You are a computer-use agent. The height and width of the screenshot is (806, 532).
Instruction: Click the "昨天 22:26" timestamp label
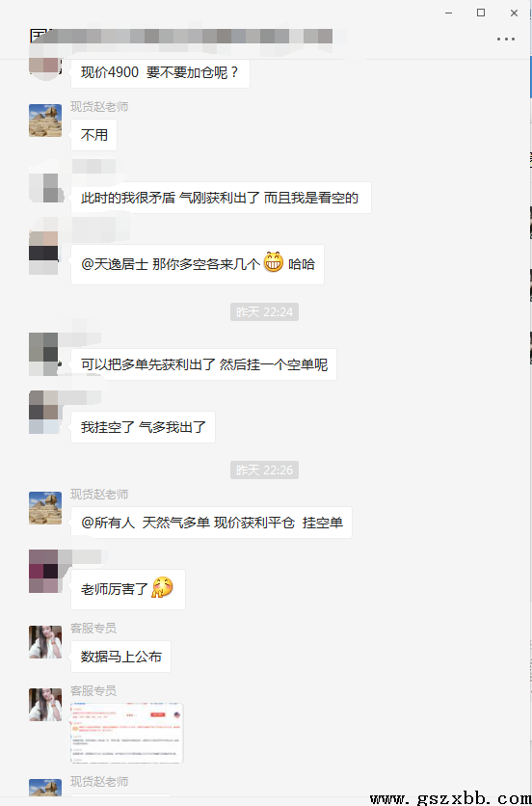pyautogui.click(x=264, y=470)
